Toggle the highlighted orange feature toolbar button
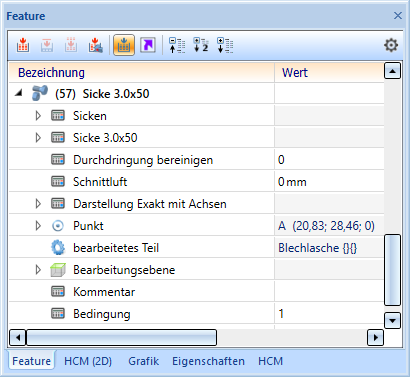This screenshot has height=377, width=410. (124, 45)
